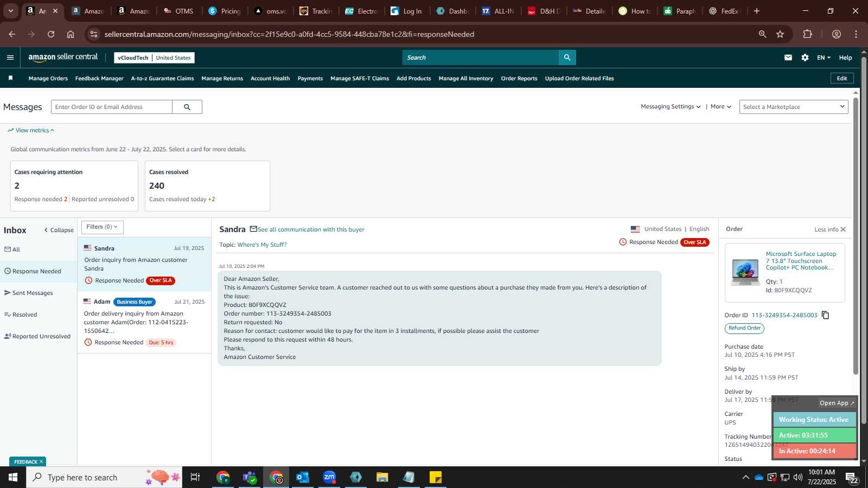
Task: Click the order search magnifier button
Action: coord(187,107)
